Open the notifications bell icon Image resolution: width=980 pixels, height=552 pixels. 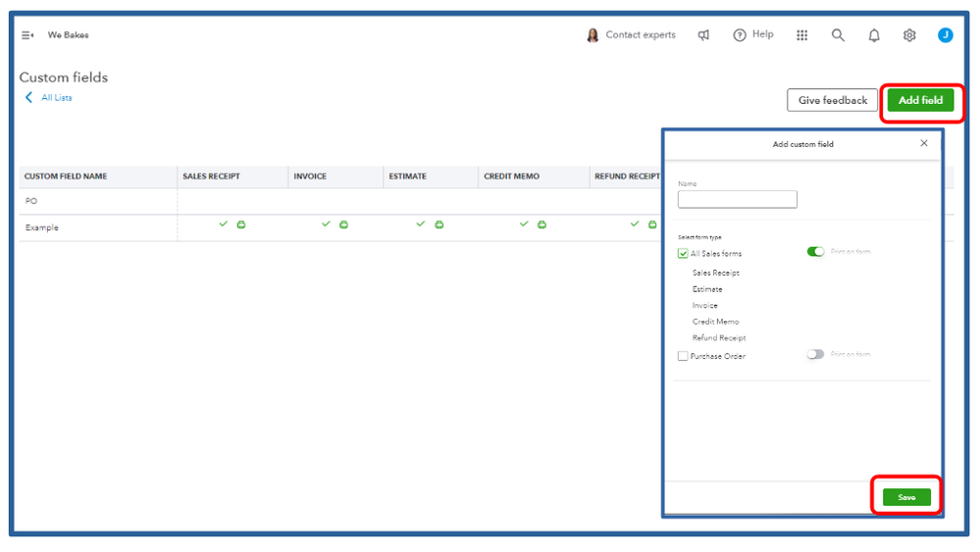tap(874, 35)
